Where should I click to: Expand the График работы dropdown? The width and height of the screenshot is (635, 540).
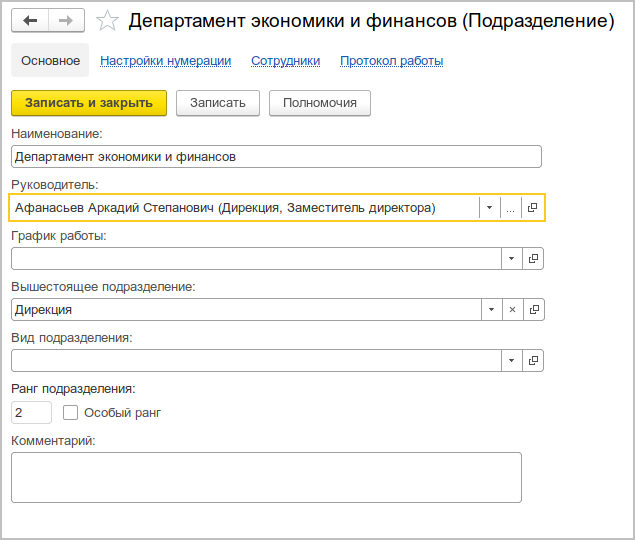[511, 258]
